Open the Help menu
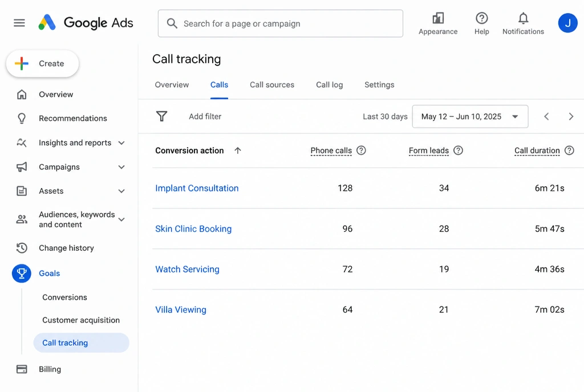 coord(481,23)
